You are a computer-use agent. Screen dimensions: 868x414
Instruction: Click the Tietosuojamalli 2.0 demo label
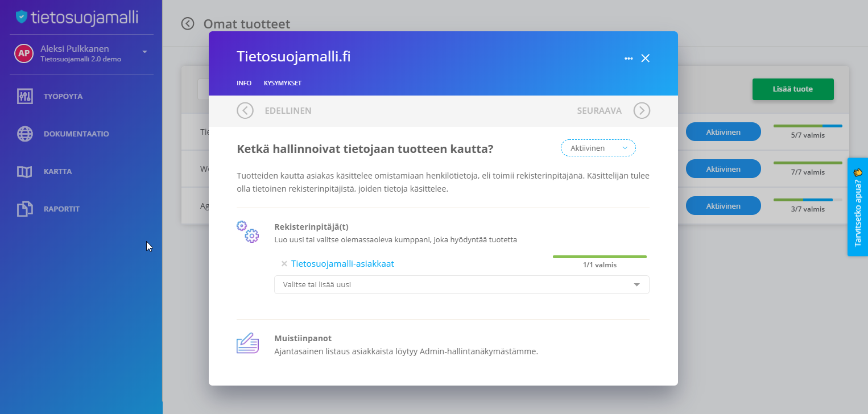(x=81, y=59)
